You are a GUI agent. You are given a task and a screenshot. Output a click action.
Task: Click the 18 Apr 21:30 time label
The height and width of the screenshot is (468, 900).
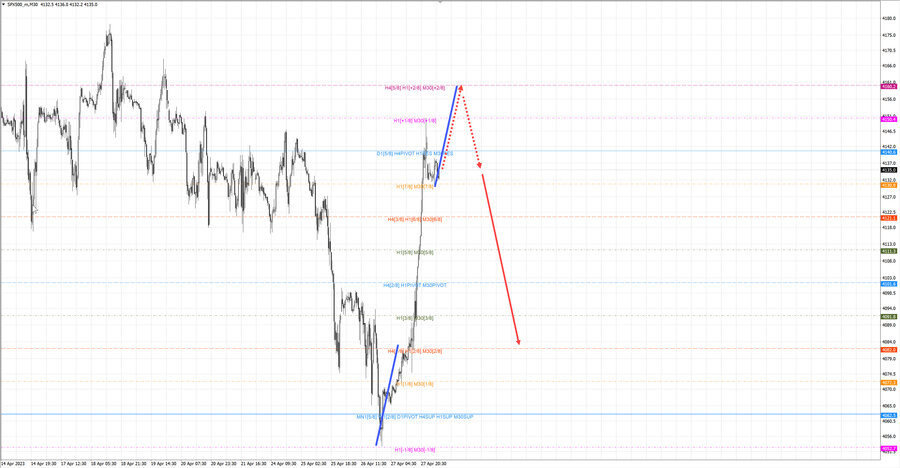[x=133, y=463]
